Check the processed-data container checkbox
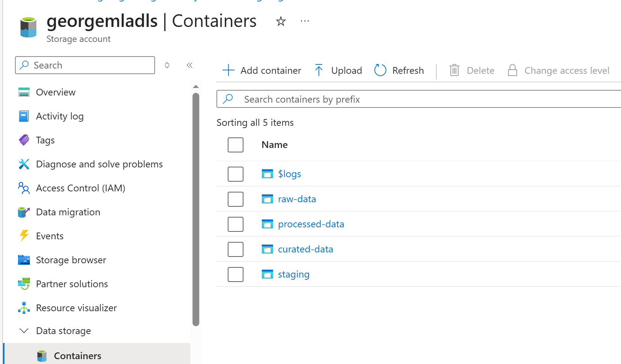Viewport: 621px width, 364px height. coord(236,224)
